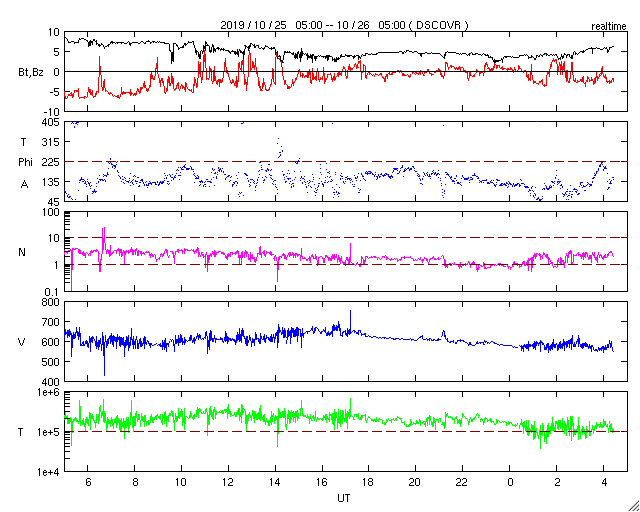Click hour '2' on the UT axis
Screen dimensions: 640x512
click(557, 482)
